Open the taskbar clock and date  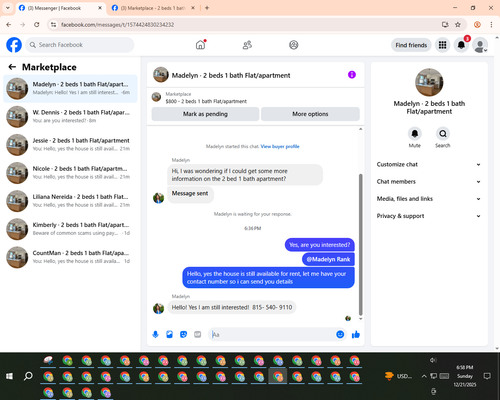tap(465, 376)
